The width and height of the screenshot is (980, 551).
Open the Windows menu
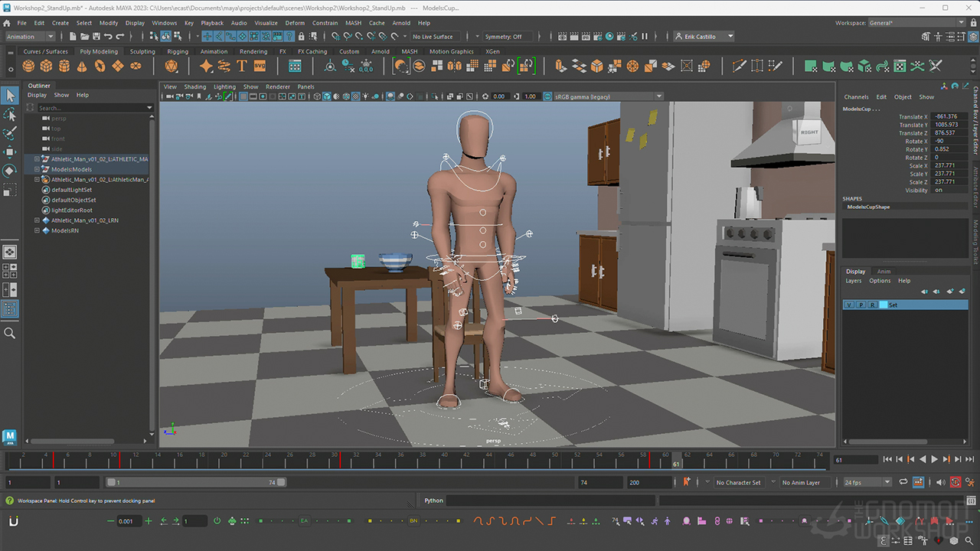coord(164,22)
